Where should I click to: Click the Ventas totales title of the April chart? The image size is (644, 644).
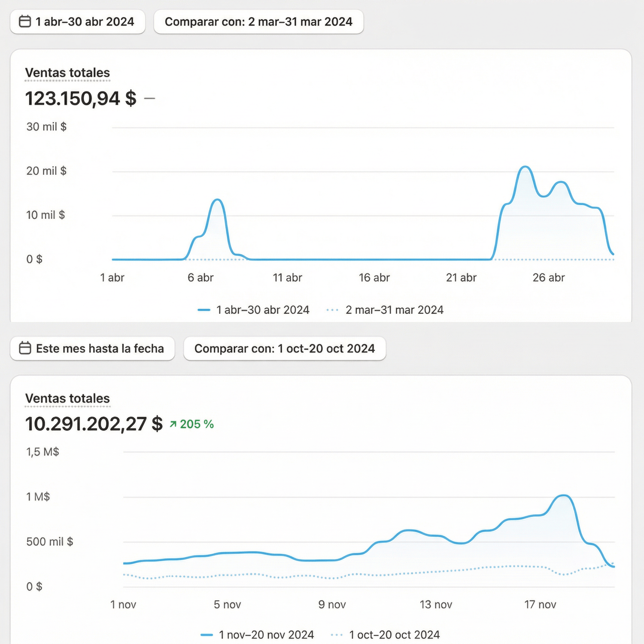click(67, 73)
